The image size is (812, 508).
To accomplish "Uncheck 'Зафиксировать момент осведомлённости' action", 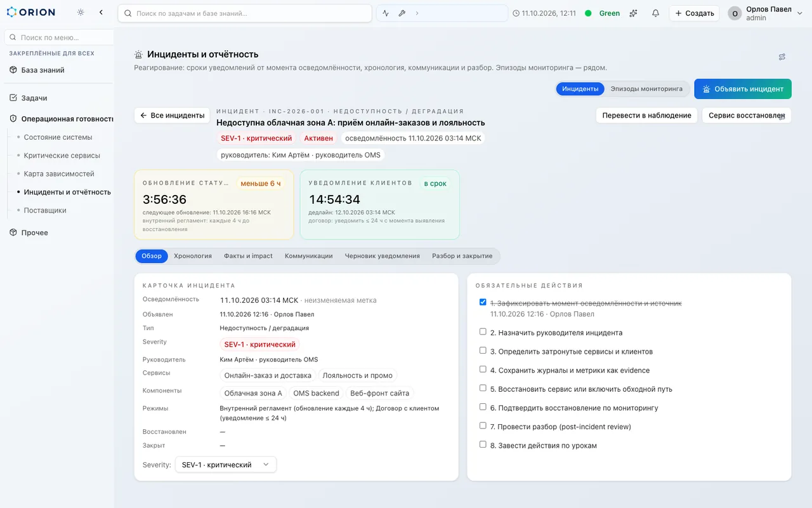I will point(483,302).
